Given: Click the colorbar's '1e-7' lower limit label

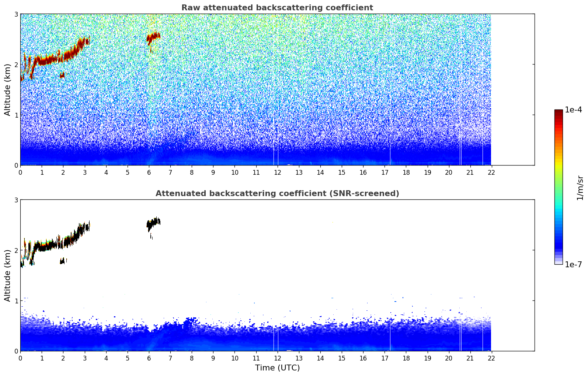Looking at the screenshot, I should point(573,264).
